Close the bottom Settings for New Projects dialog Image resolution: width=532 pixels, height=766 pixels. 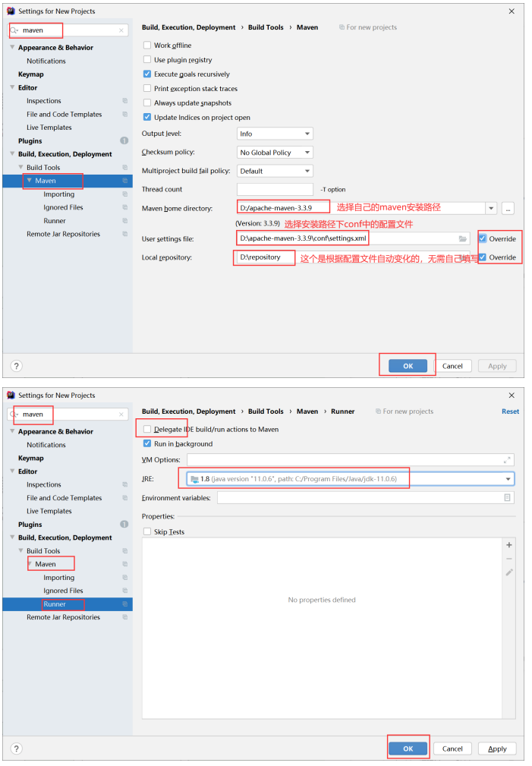coord(512,395)
